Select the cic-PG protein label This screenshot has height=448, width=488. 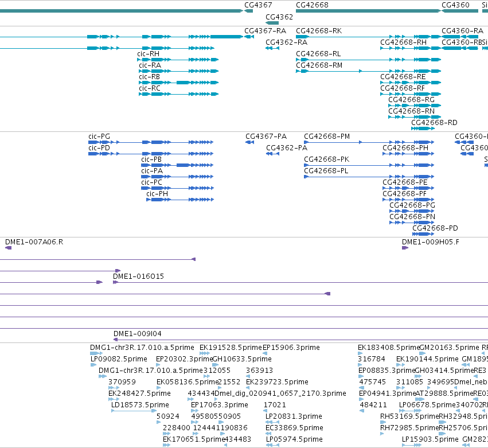click(99, 137)
